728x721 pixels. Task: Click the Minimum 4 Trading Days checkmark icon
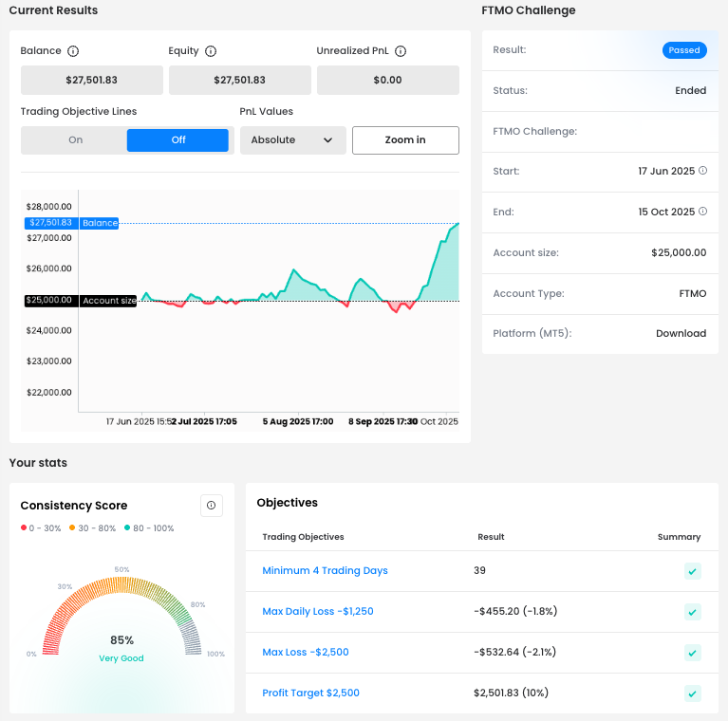[x=693, y=571]
